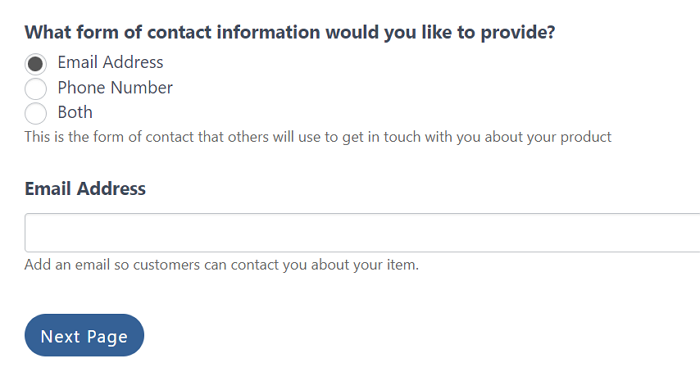Click the 'Add an email so customers' hint
The height and width of the screenshot is (381, 700).
pyautogui.click(x=221, y=265)
